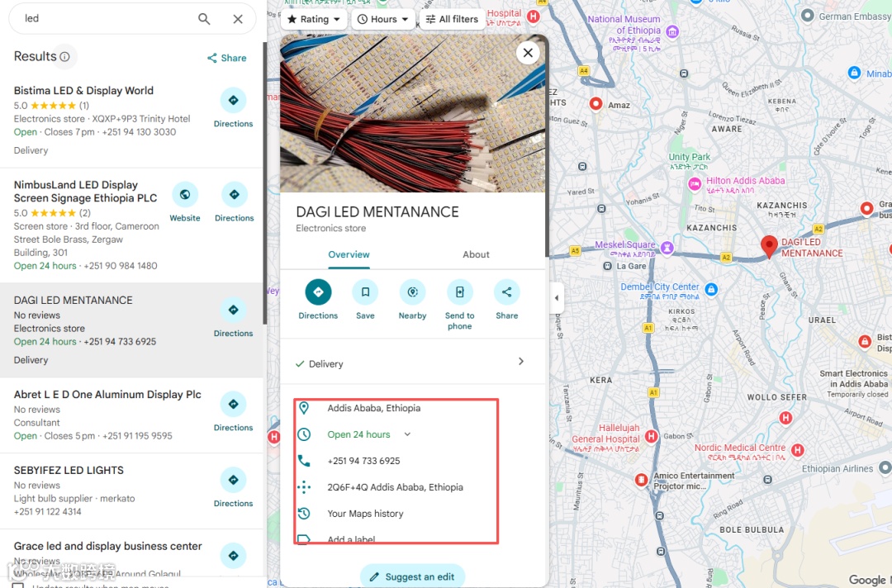Select National Museum of Ethiopia marker
892x588 pixels.
coord(672,31)
